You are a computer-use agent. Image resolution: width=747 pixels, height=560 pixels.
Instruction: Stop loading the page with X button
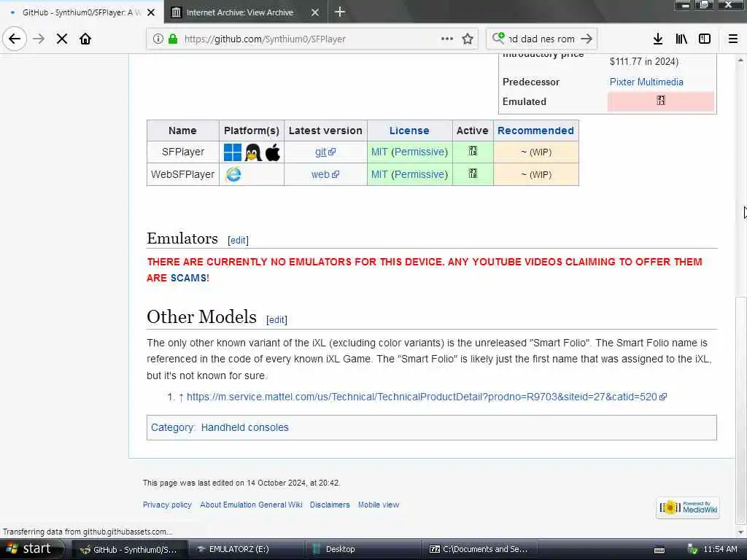(62, 39)
